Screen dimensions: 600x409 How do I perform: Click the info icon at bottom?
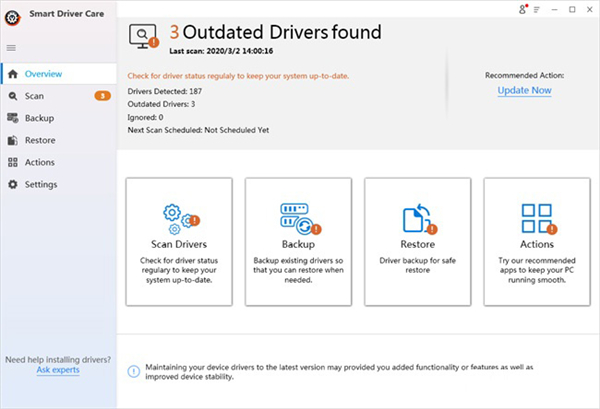click(134, 371)
